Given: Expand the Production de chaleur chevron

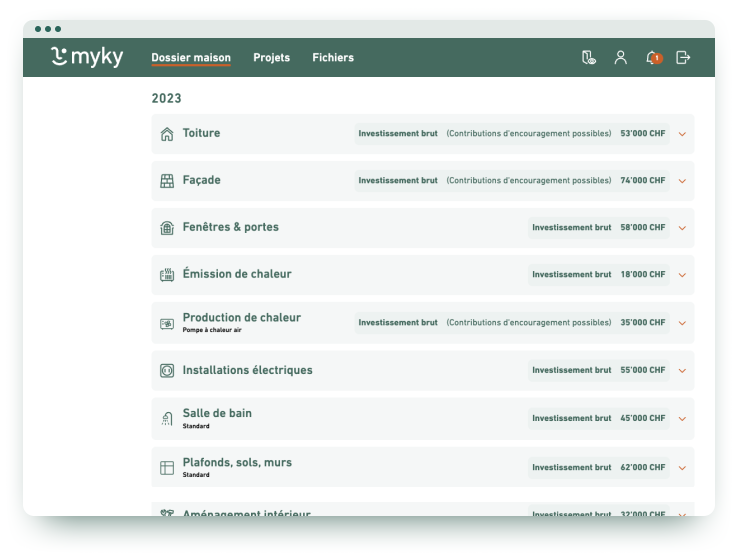Looking at the screenshot, I should point(682,323).
